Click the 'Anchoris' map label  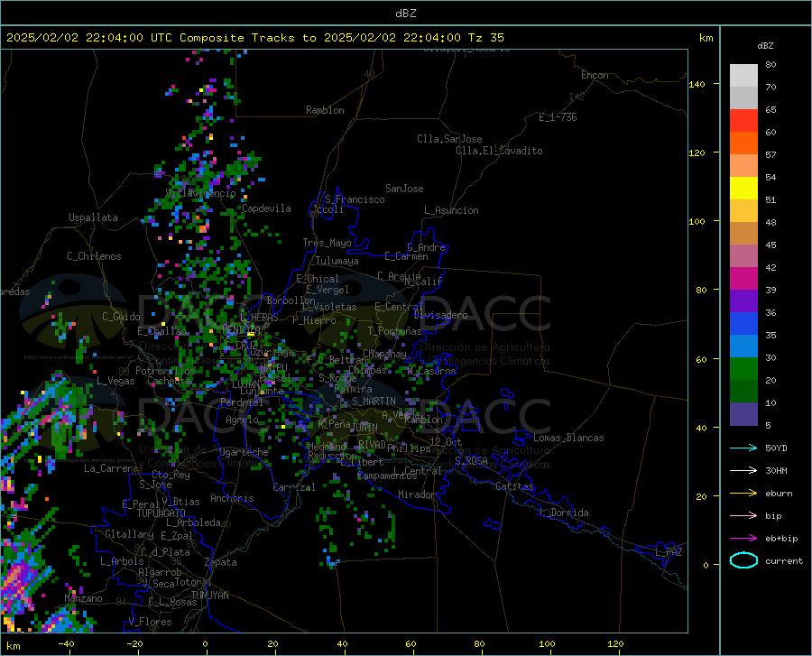232,498
